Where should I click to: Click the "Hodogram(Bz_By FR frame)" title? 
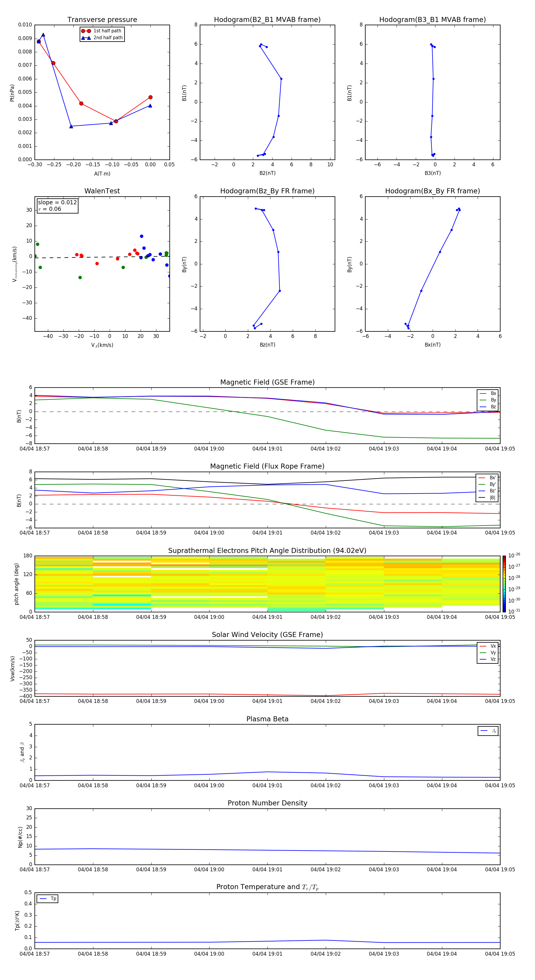point(267,191)
